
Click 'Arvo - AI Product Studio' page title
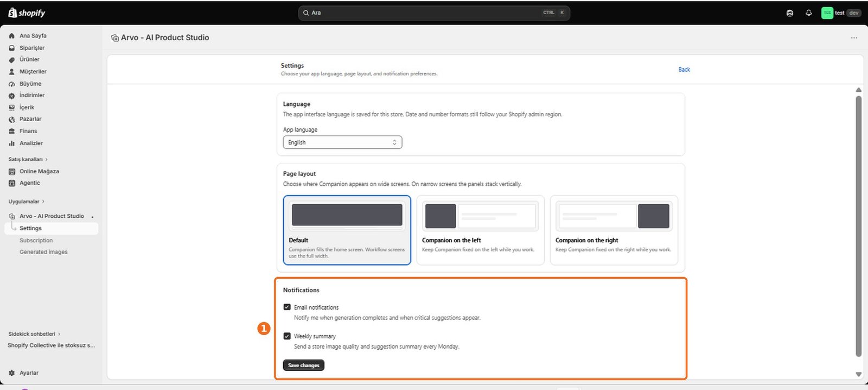tap(165, 38)
